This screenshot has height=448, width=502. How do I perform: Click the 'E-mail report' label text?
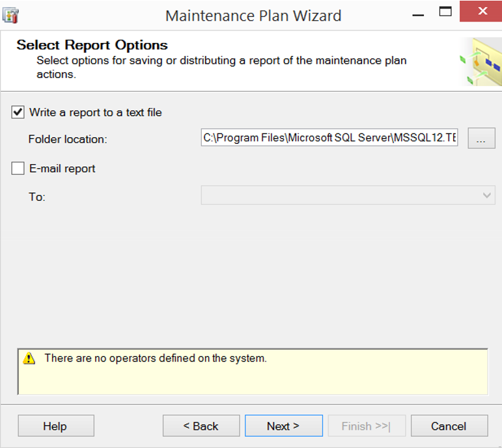[62, 169]
